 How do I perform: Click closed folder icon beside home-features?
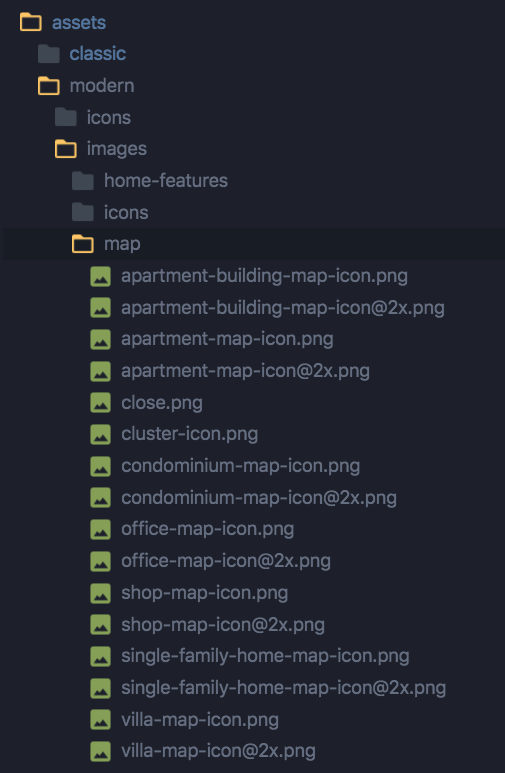tap(82, 181)
